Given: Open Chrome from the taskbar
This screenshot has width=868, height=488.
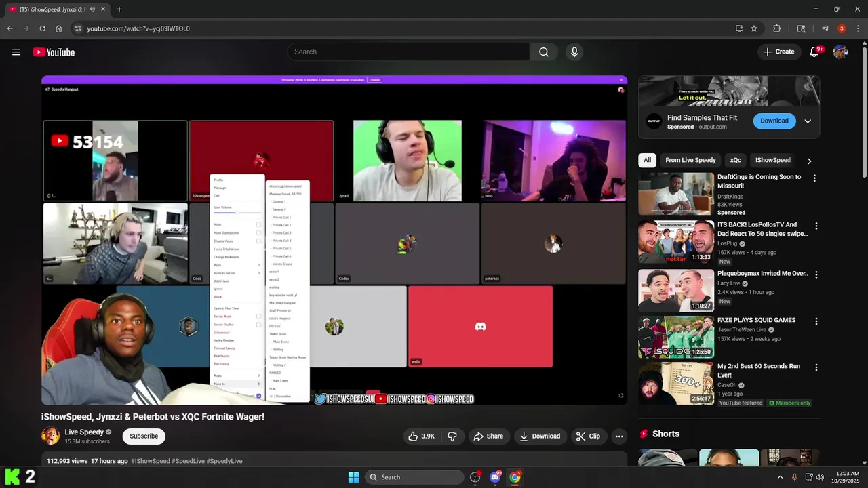Looking at the screenshot, I should (515, 477).
